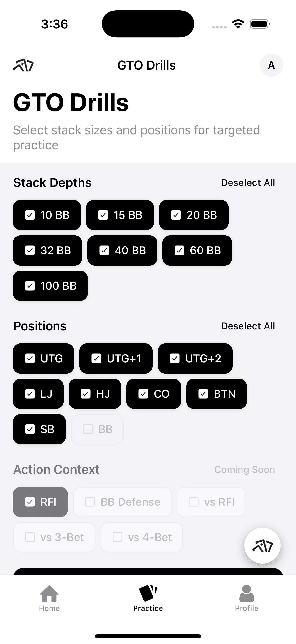Tap the BB Defense option

tap(122, 502)
